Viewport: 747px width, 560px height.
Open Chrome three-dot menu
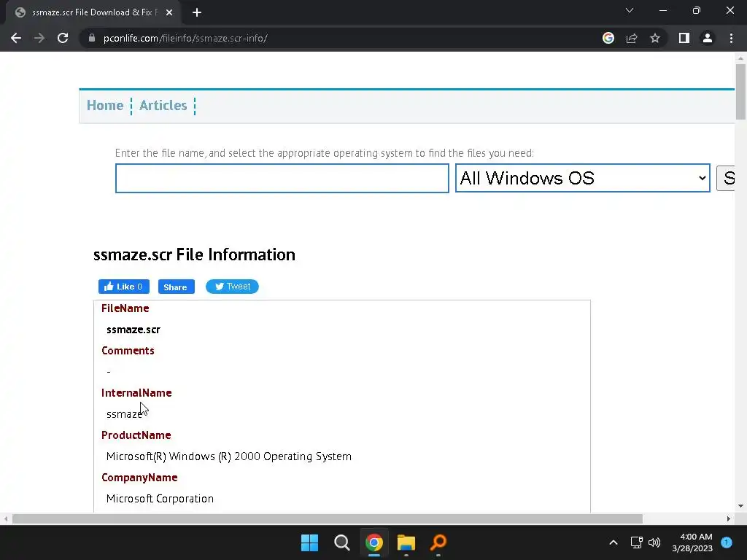click(731, 38)
